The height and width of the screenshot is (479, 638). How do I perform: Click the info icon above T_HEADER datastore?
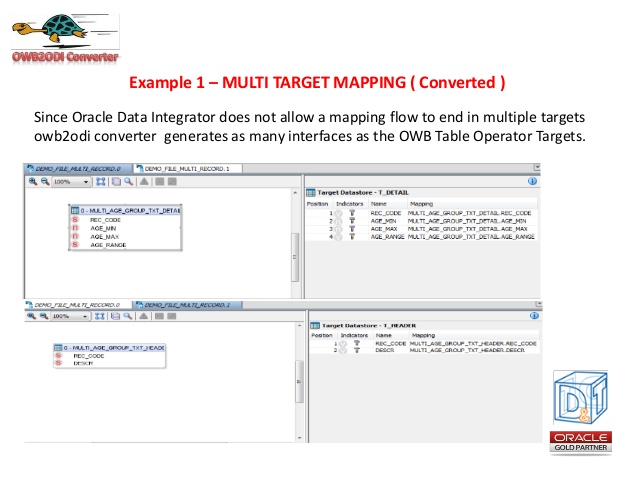point(534,315)
